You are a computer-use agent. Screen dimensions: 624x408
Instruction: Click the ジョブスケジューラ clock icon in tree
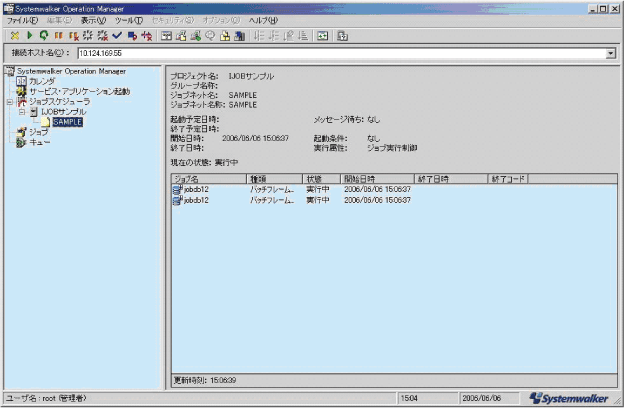click(x=21, y=102)
